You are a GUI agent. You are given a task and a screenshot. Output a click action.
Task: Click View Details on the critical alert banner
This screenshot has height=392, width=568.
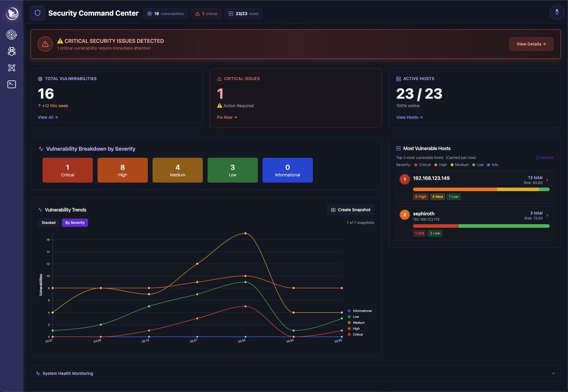(x=531, y=44)
